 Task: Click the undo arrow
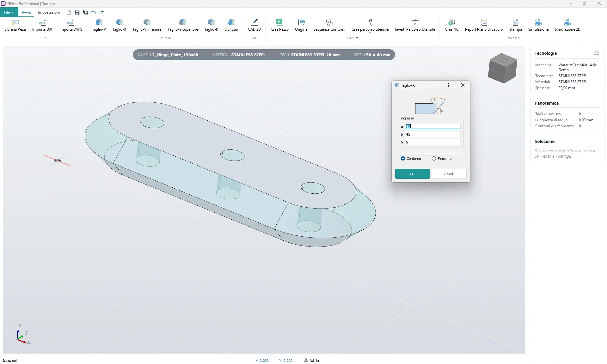[94, 12]
